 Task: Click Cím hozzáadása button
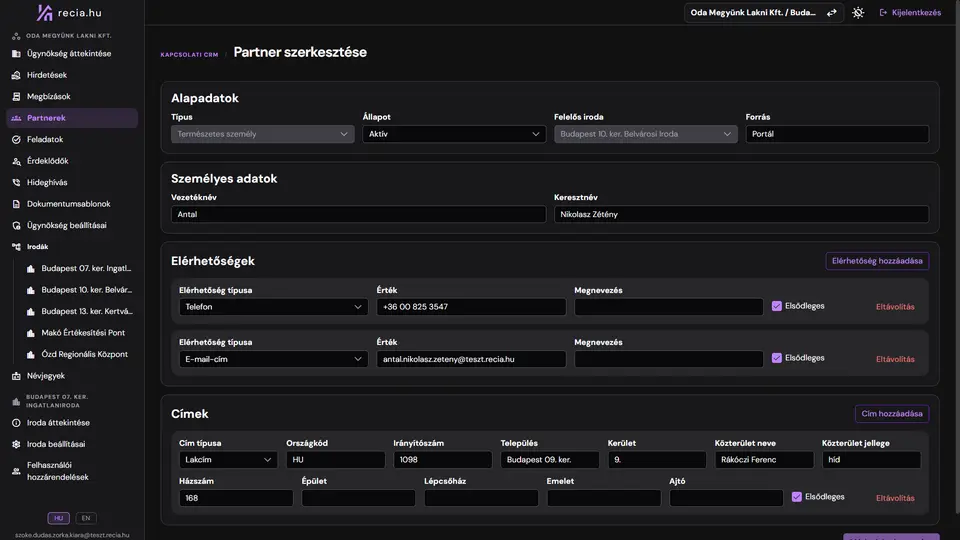click(891, 414)
